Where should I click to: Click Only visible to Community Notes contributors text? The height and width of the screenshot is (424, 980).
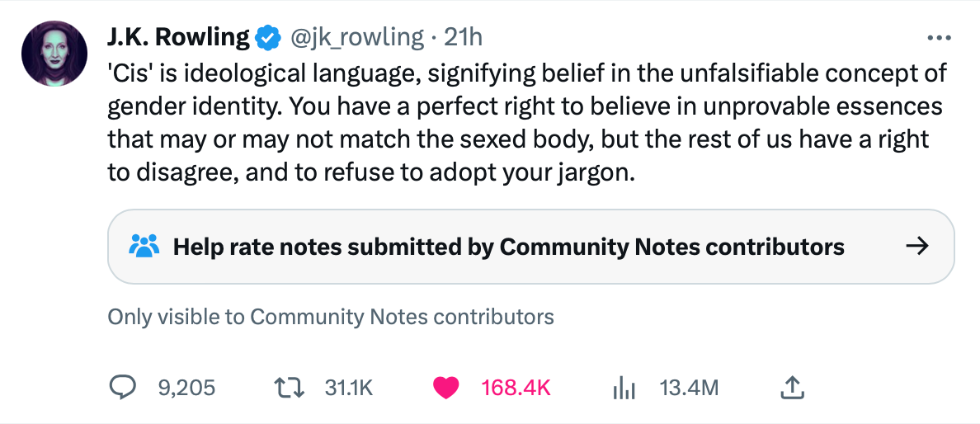point(331,317)
